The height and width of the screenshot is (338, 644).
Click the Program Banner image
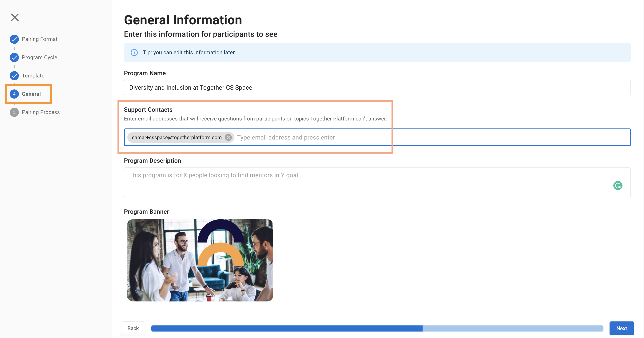[x=200, y=260]
